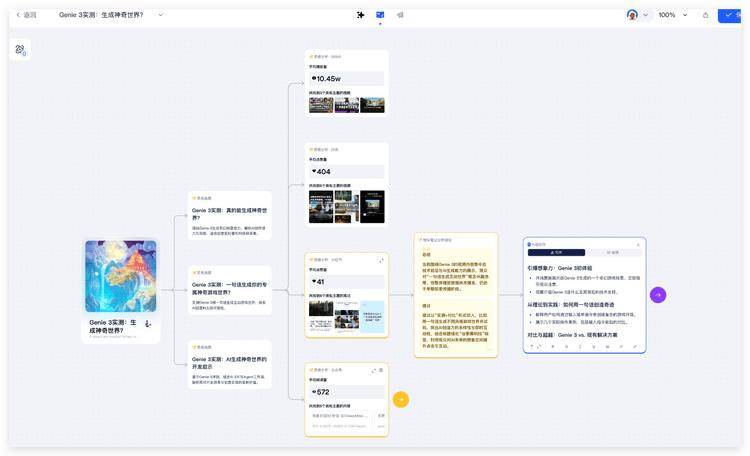Click the purple arrow continue button
This screenshot has width=750, height=456.
click(x=658, y=295)
